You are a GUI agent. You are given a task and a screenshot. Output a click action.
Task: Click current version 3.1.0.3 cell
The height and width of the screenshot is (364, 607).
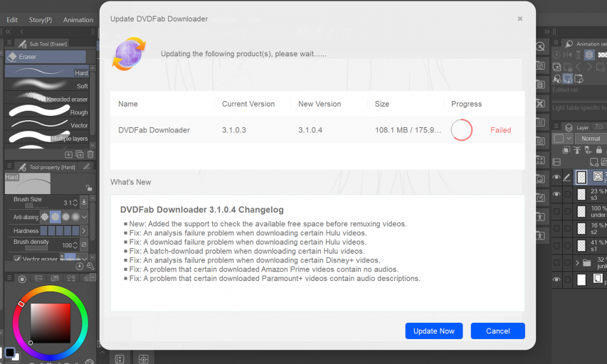tap(234, 130)
